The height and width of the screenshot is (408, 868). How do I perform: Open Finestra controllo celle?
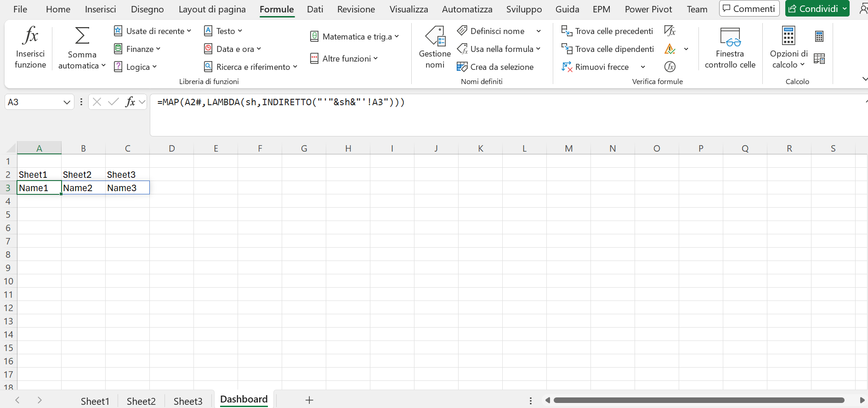coord(730,47)
